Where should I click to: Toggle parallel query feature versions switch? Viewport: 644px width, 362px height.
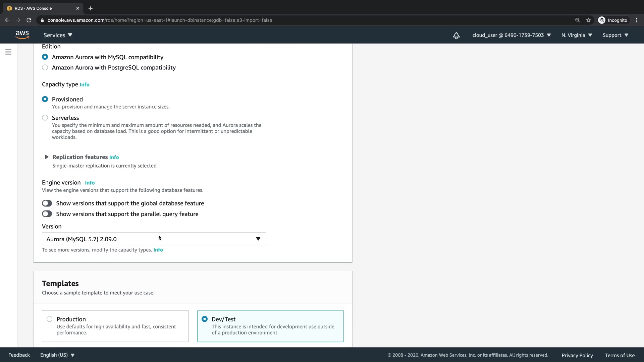[x=47, y=214]
